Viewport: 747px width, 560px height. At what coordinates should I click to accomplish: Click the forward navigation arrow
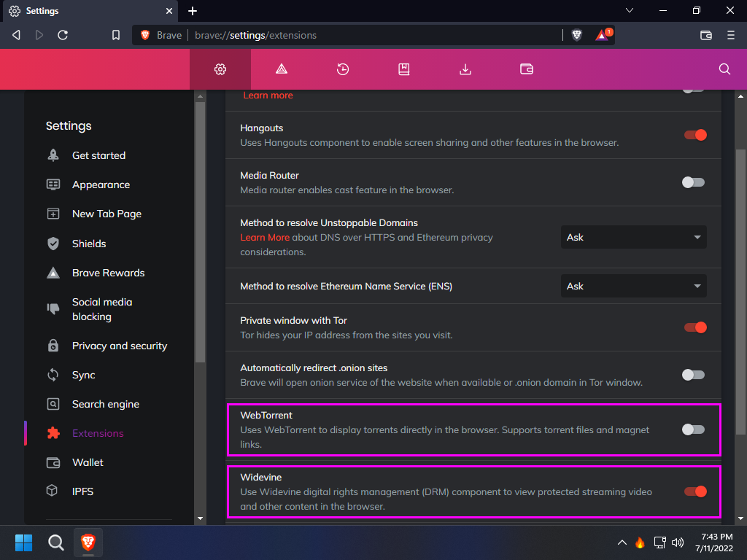click(39, 35)
